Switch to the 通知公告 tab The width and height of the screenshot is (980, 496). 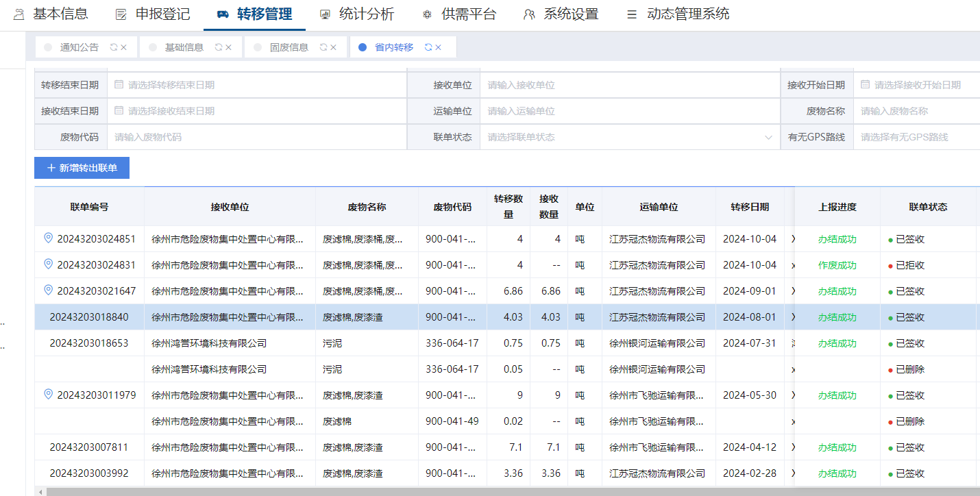79,47
